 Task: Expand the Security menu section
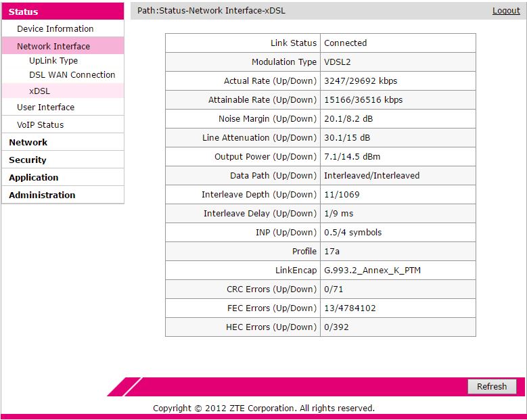(28, 160)
